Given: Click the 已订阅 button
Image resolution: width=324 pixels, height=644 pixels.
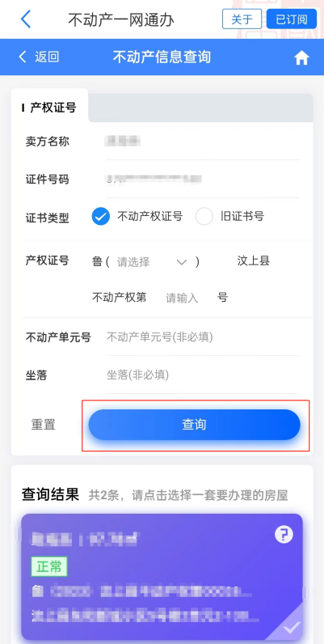Looking at the screenshot, I should pos(291,19).
